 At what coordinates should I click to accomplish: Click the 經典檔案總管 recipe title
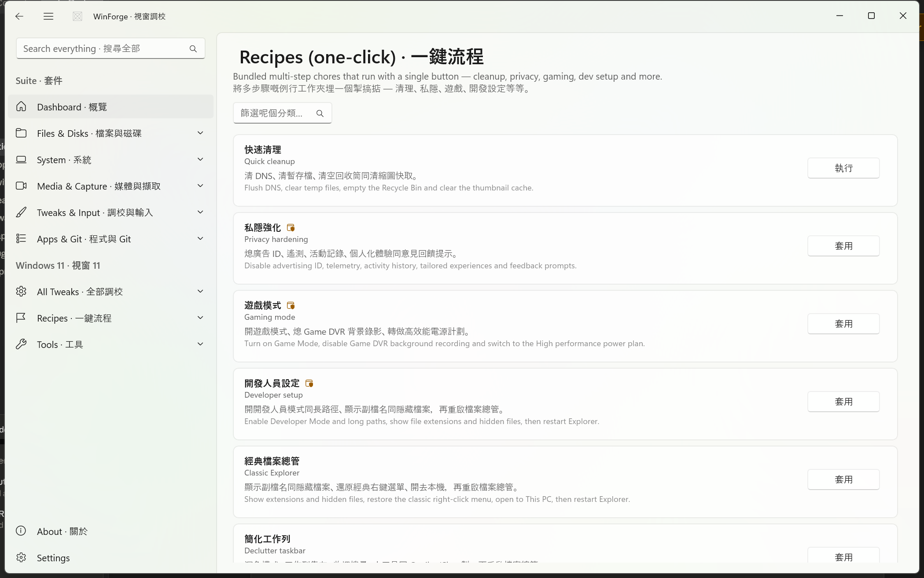pyautogui.click(x=272, y=461)
